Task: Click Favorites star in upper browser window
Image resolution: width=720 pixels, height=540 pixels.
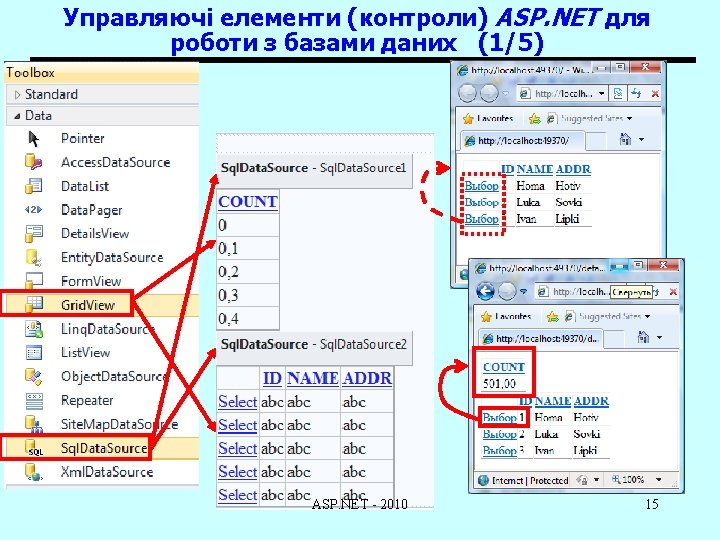Action: (468, 119)
